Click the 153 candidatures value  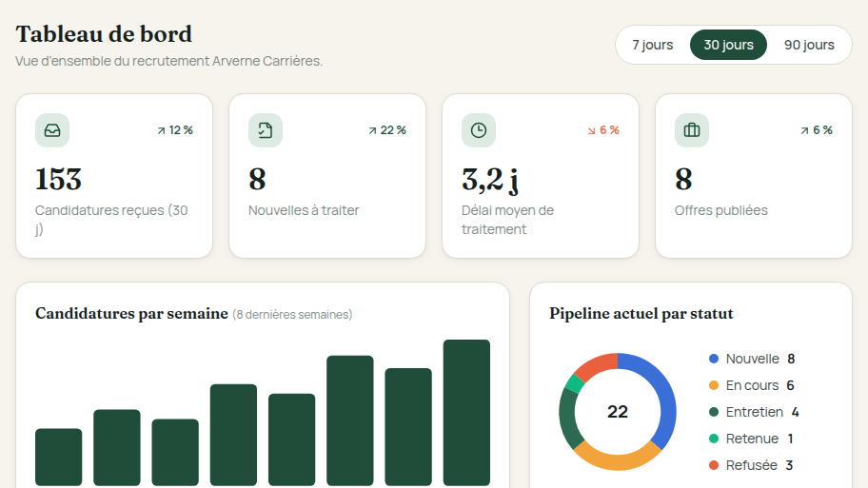click(59, 179)
